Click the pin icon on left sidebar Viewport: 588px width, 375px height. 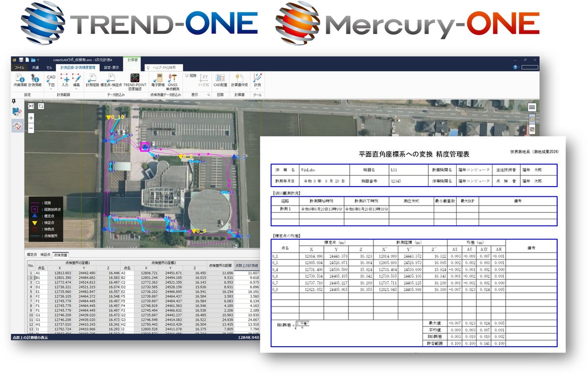(x=15, y=101)
